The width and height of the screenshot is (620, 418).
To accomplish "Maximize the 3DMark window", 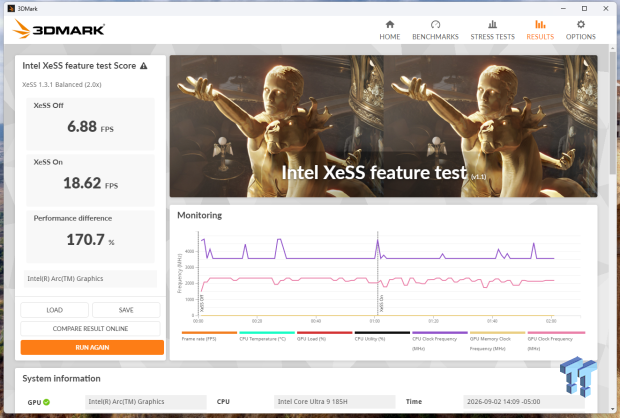I will [x=584, y=8].
